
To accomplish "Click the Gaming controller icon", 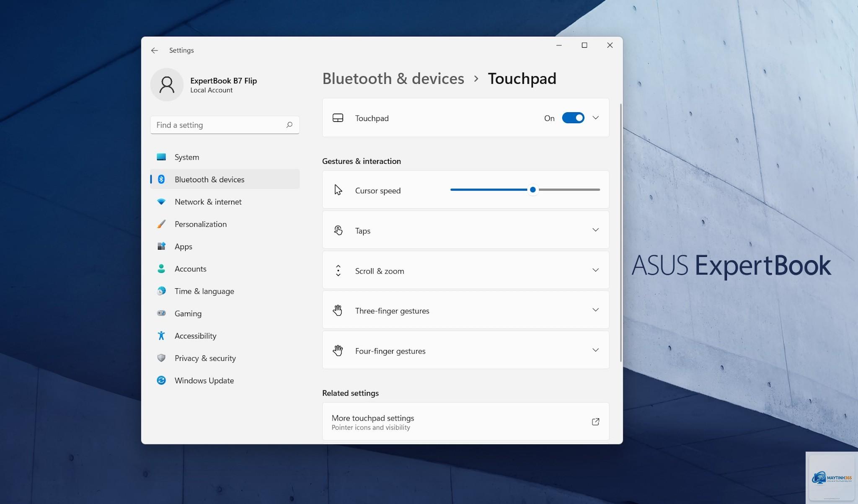I will 161,313.
